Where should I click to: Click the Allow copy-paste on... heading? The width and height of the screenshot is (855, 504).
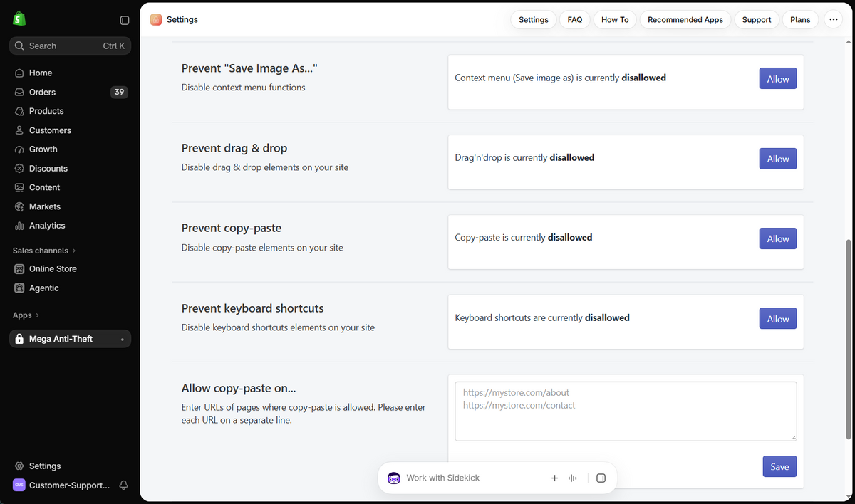pyautogui.click(x=239, y=388)
